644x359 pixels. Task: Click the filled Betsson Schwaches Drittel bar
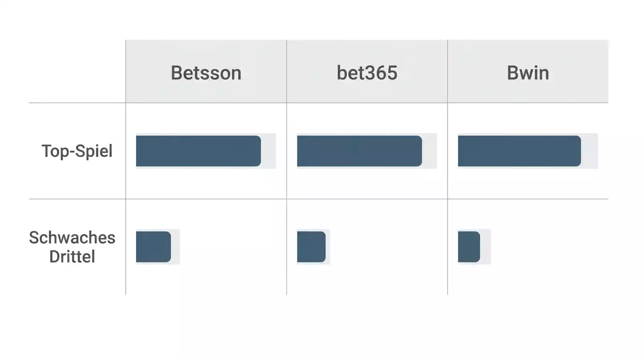154,247
